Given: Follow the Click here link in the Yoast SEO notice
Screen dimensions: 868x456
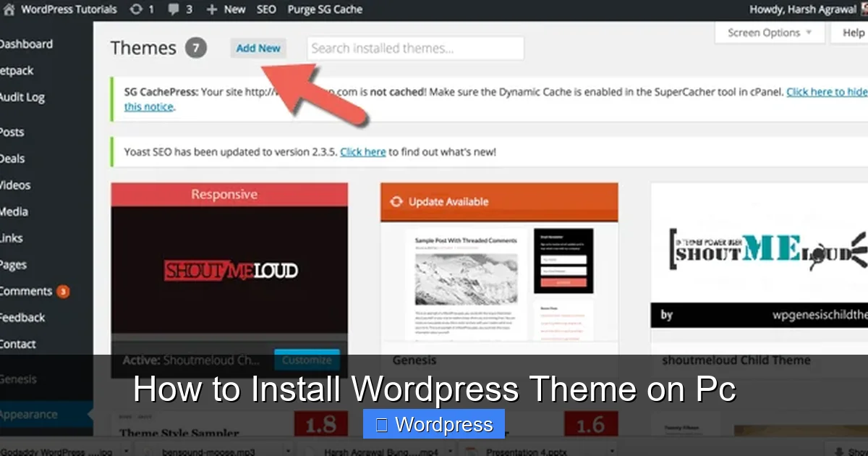Looking at the screenshot, I should [363, 152].
